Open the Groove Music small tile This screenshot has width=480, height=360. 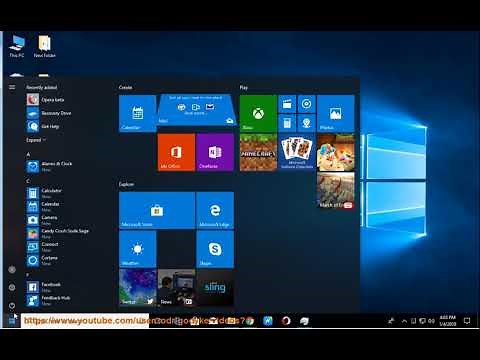pyautogui.click(x=306, y=104)
